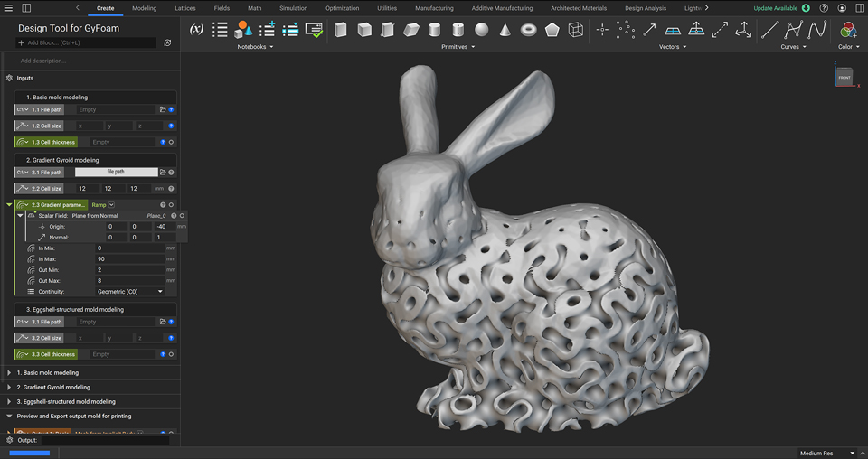868x459 pixels.
Task: Click the orange sphere and cone shapes icon
Action: coord(243,30)
